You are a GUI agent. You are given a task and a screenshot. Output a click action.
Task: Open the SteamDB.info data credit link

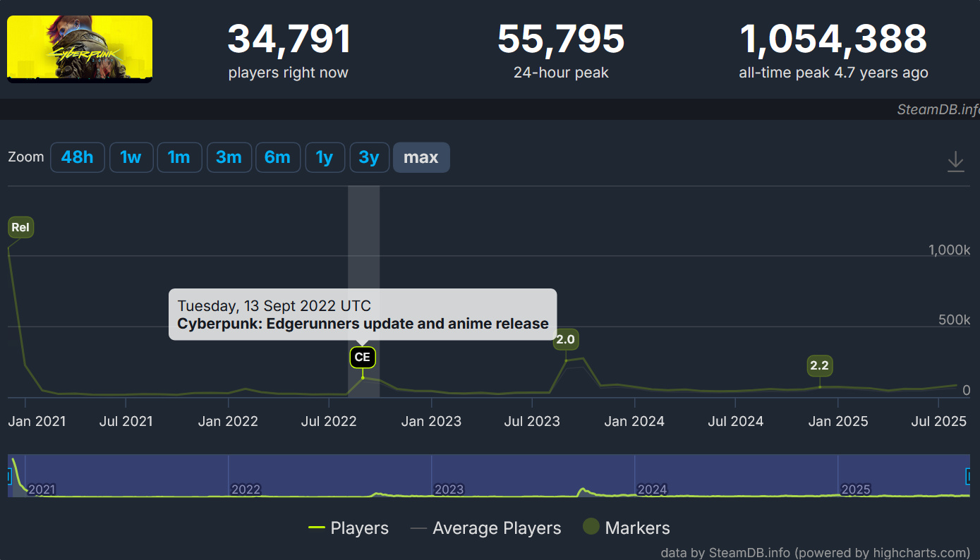(815, 552)
